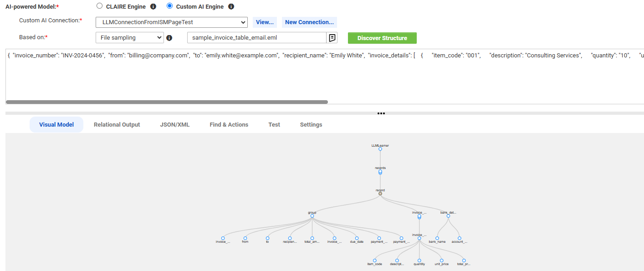Click the AI-powered Model label

point(32,7)
